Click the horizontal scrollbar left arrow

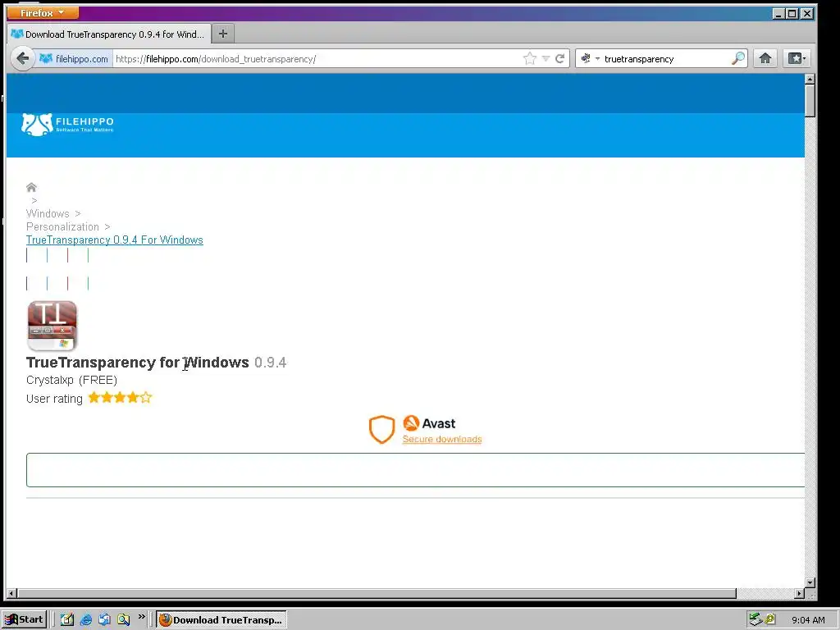(11, 594)
